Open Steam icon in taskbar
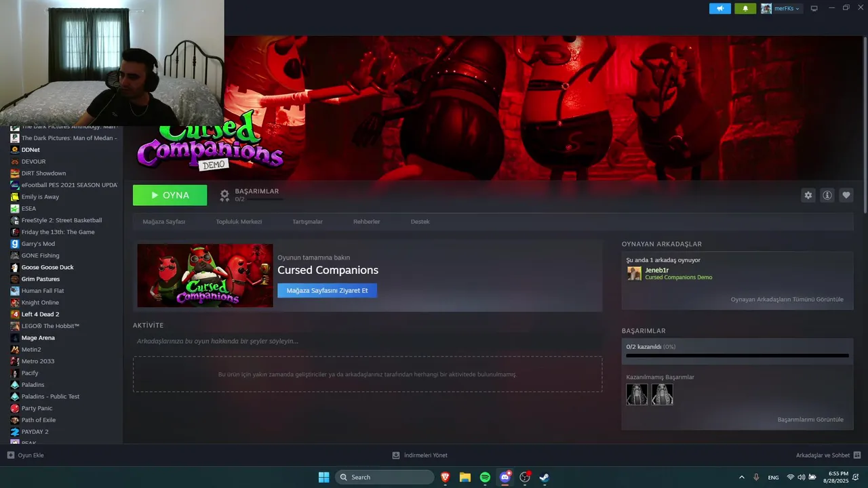Image resolution: width=868 pixels, height=488 pixels. coord(544,477)
